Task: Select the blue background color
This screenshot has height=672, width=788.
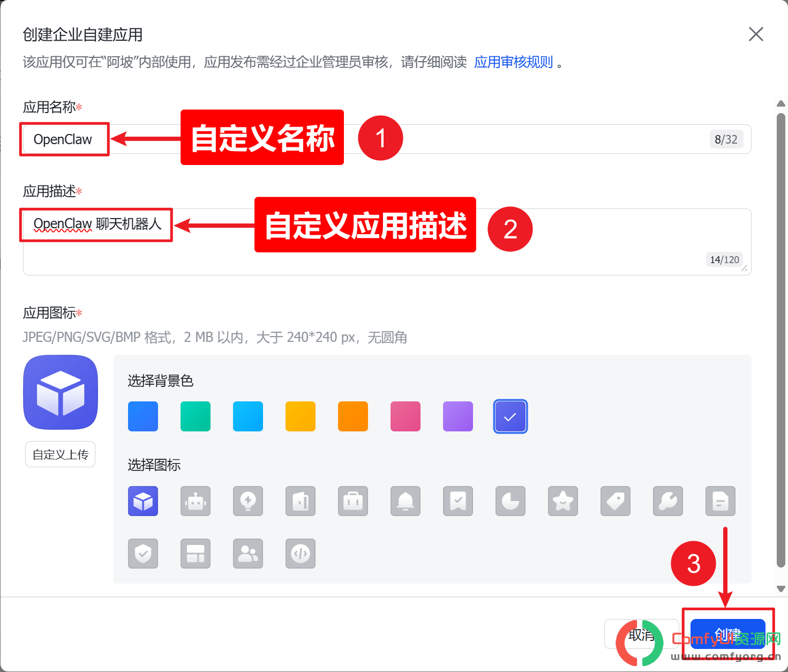Action: point(143,416)
